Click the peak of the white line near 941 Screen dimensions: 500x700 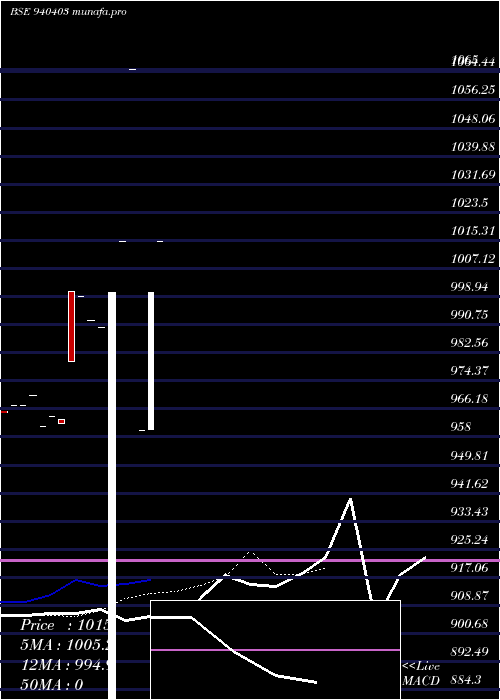(x=350, y=500)
